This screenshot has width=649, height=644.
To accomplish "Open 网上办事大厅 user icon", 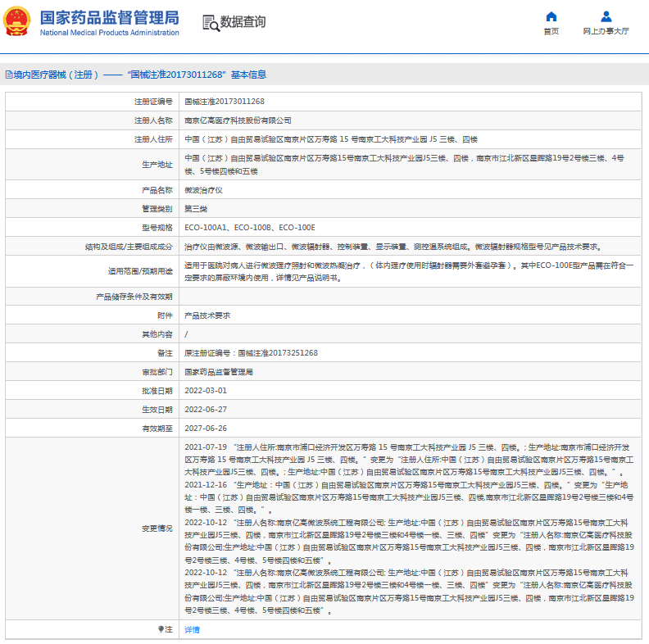I will 606,16.
